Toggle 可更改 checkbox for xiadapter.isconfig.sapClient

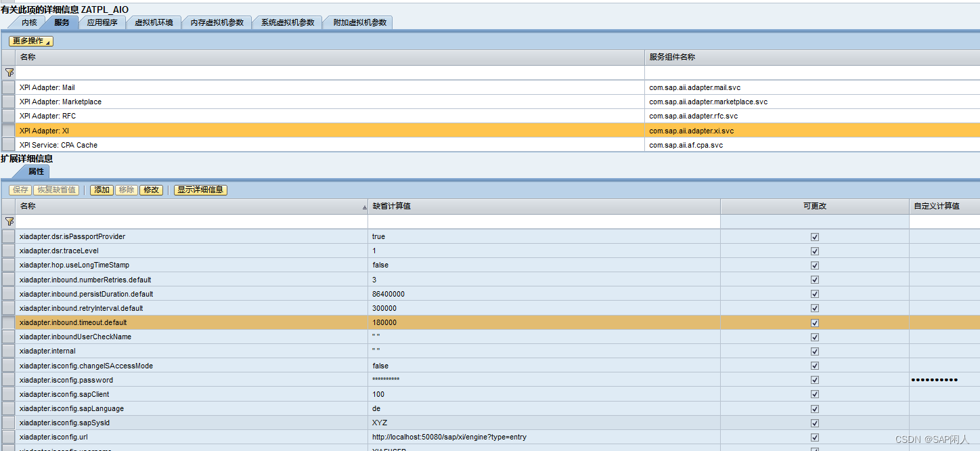814,395
